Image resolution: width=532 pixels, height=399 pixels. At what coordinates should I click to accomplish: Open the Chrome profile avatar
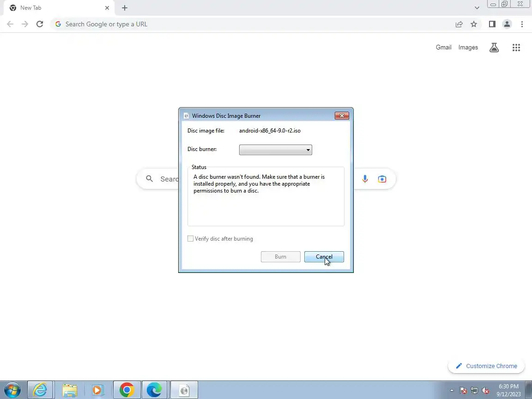(x=507, y=24)
